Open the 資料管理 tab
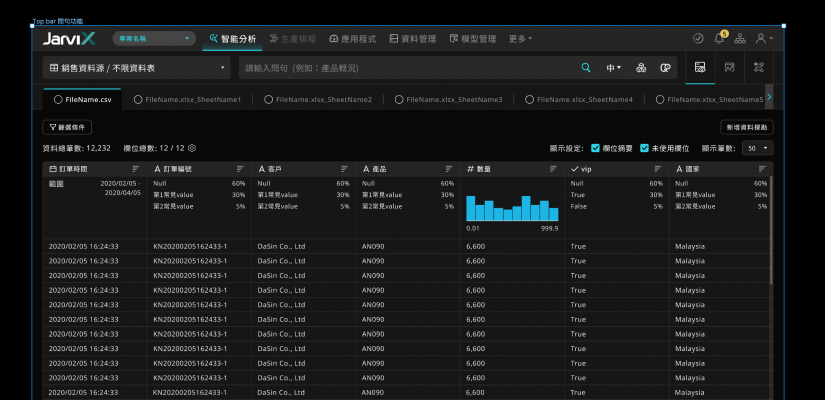This screenshot has width=825, height=400. click(x=412, y=38)
